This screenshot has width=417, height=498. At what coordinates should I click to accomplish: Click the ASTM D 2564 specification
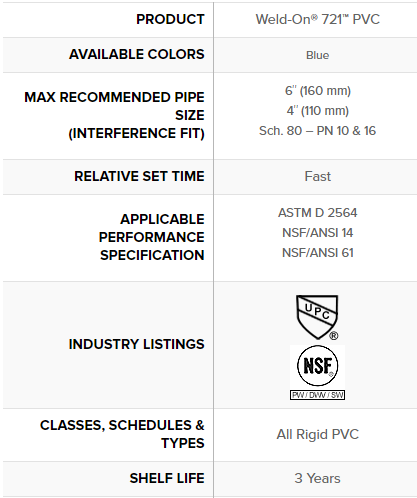pos(318,213)
